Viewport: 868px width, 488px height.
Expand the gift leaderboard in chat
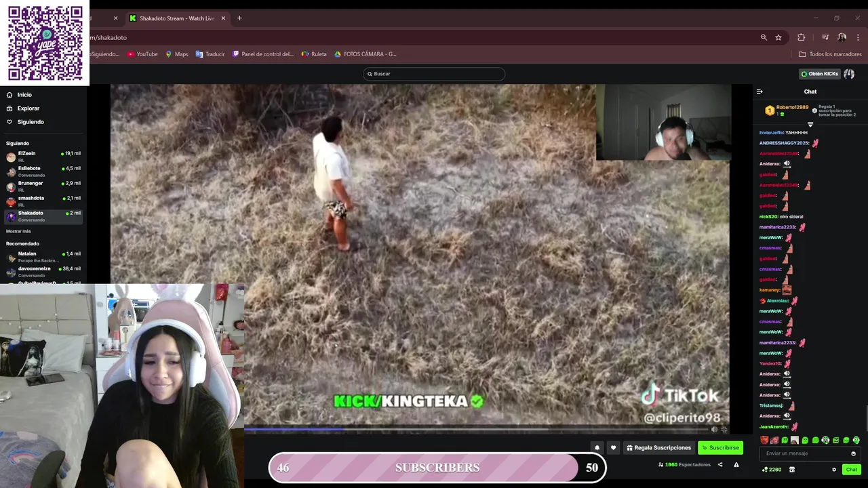coord(810,125)
